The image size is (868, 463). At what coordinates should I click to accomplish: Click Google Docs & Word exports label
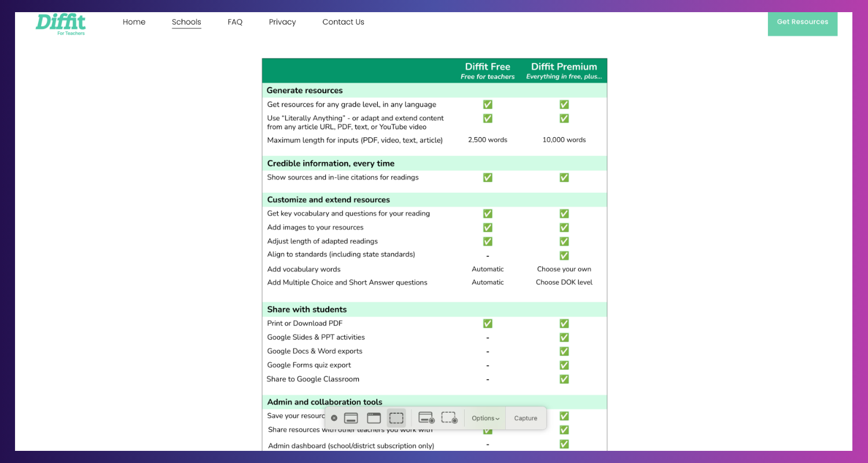(315, 351)
